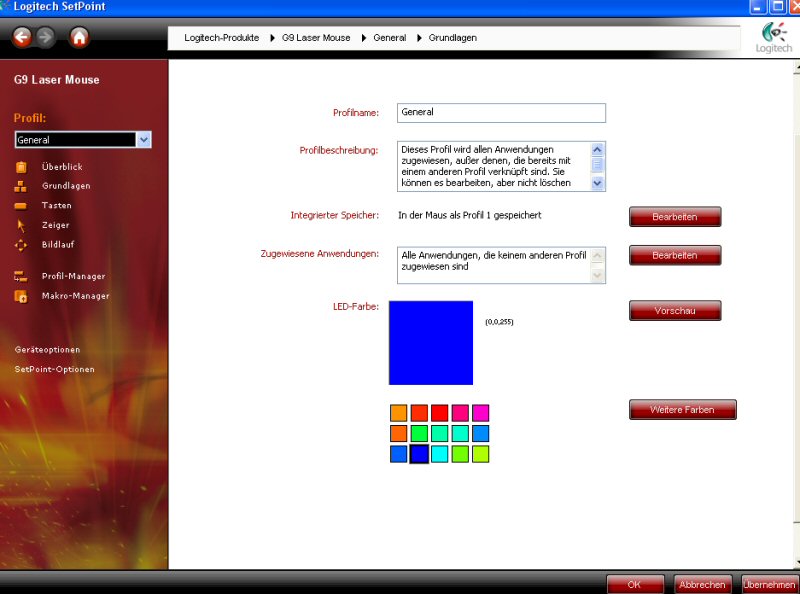800x594 pixels.
Task: Pick the pure red swatch
Action: (439, 413)
